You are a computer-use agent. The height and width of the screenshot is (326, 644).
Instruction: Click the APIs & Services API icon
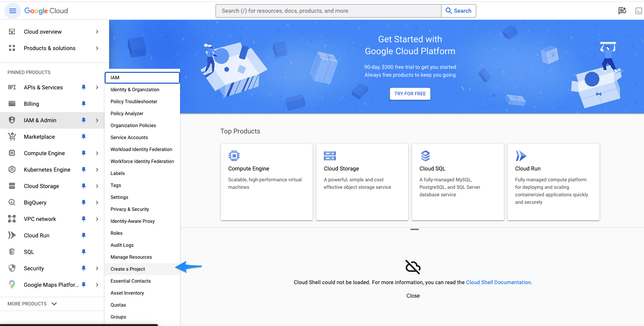12,87
